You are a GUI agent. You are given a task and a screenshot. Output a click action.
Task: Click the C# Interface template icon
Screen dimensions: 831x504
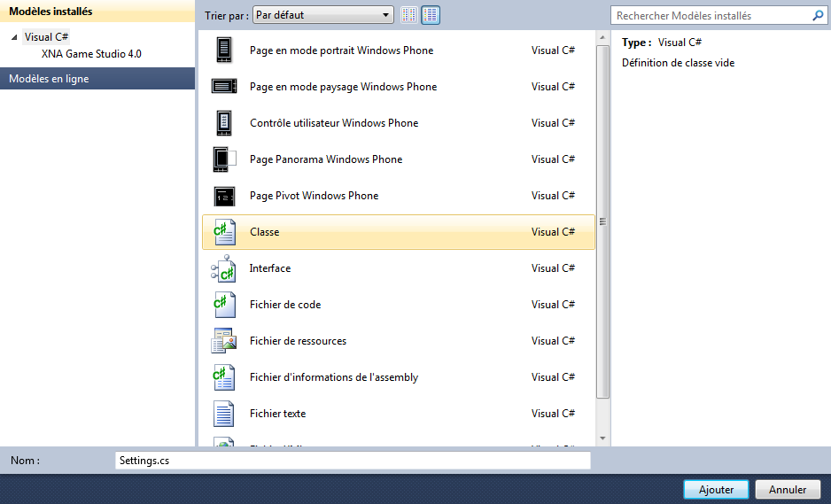224,268
